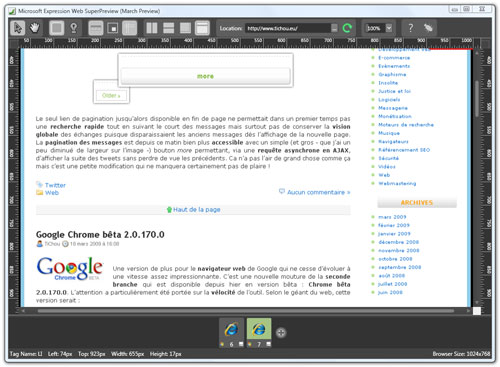Toggle thumbnail visibility icon
500x367 pixels.
pyautogui.click(x=113, y=28)
